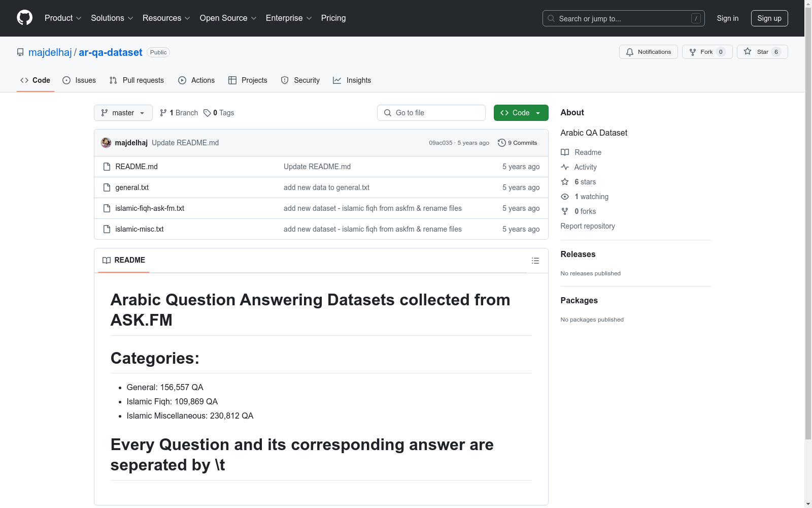Open the Security tab
This screenshot has width=812, height=508.
coord(300,80)
